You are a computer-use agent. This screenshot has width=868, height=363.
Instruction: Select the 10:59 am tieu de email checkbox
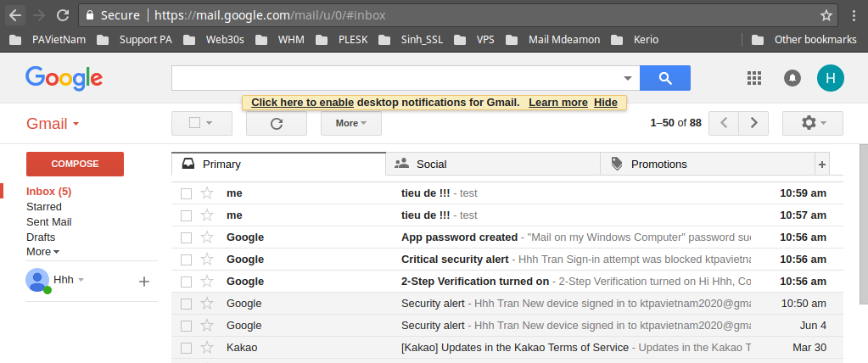(x=186, y=193)
